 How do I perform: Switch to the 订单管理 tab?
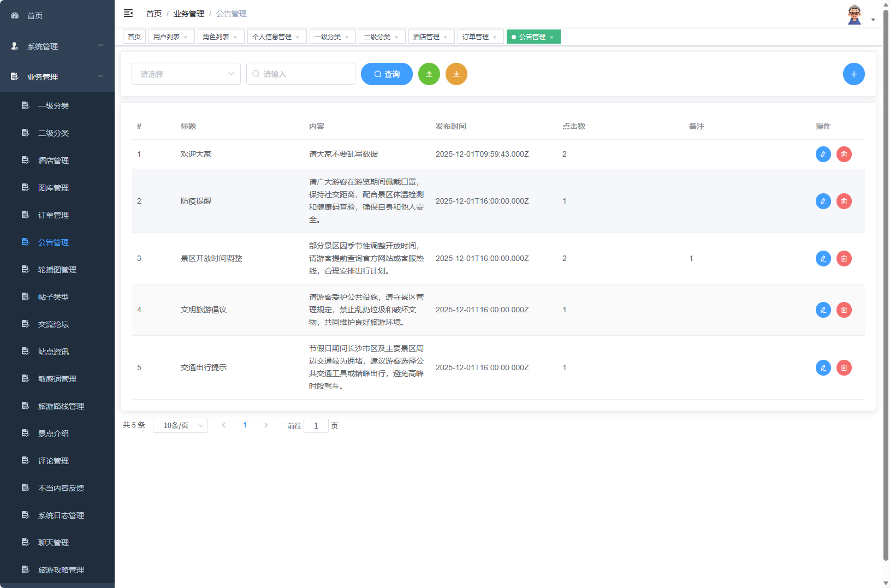click(x=476, y=37)
